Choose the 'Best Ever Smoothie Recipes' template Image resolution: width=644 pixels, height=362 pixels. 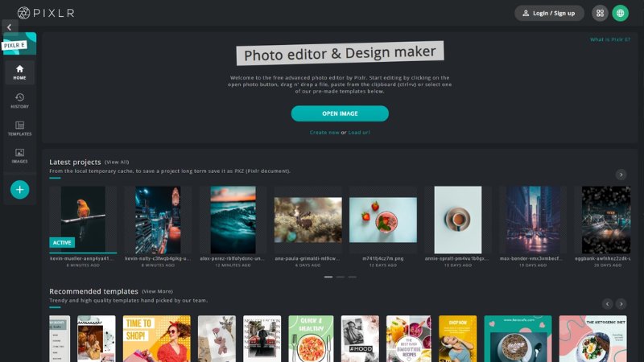point(409,339)
